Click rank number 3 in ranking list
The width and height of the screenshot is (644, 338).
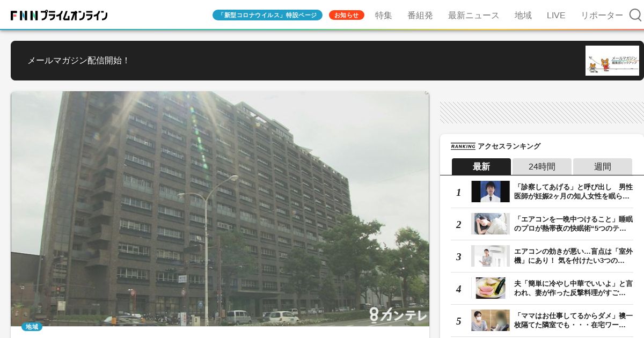[459, 256]
